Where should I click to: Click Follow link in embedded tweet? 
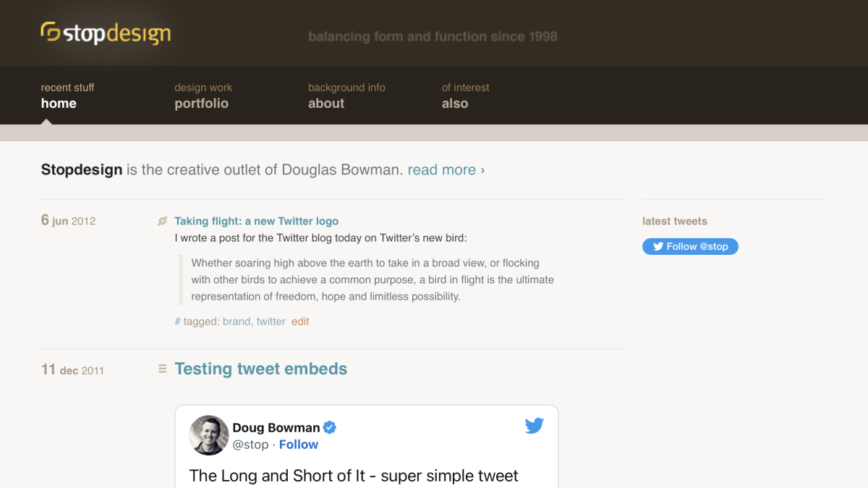click(x=299, y=445)
